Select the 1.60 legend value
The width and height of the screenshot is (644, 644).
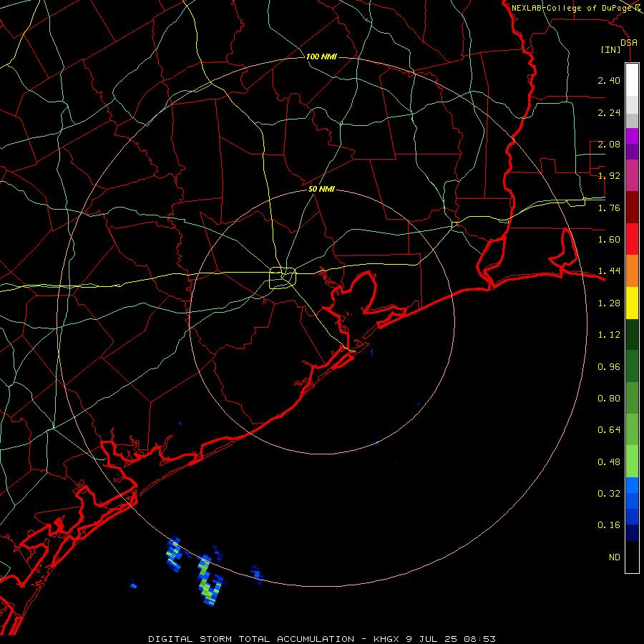[x=609, y=240]
